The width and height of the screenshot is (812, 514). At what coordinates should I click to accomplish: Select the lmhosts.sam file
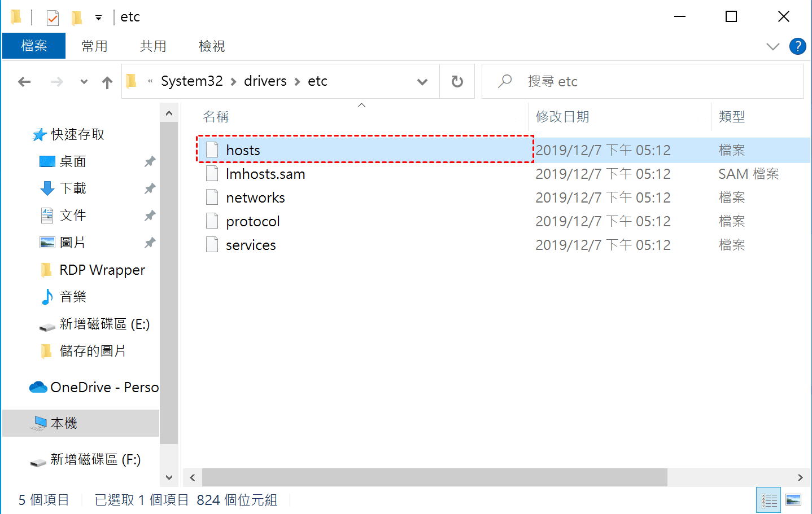click(504, 174)
